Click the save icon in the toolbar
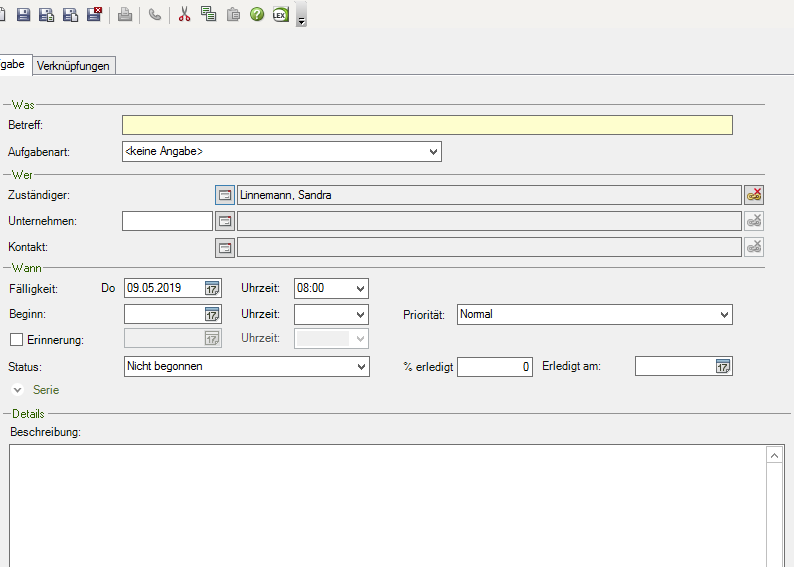This screenshot has height=567, width=794. point(23,15)
